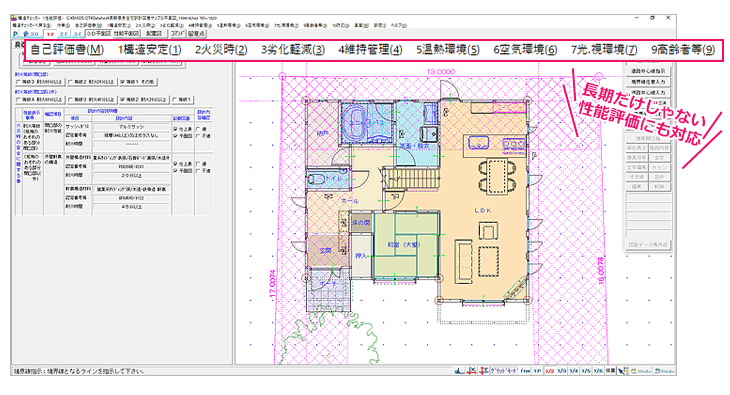Check the 等級3 耐火60分以上 checkbox

tap(39, 82)
